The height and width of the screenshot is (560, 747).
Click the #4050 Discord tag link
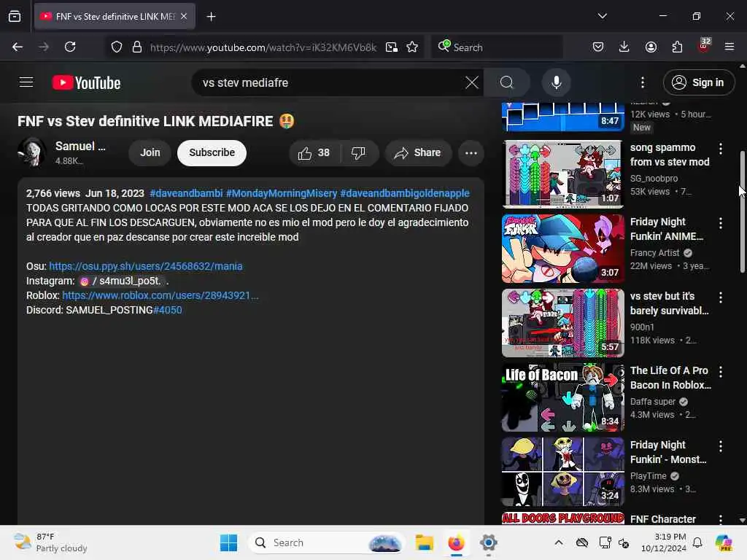pos(168,310)
